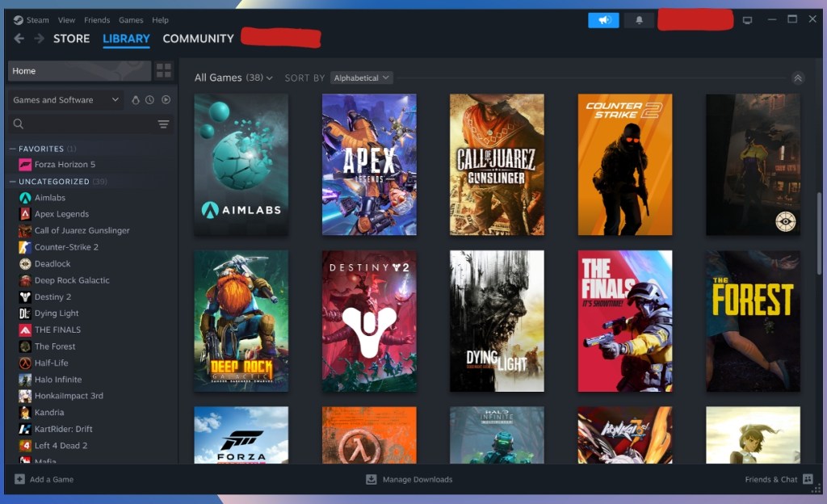
Task: Open Manage Downloads icon
Action: coord(372,479)
